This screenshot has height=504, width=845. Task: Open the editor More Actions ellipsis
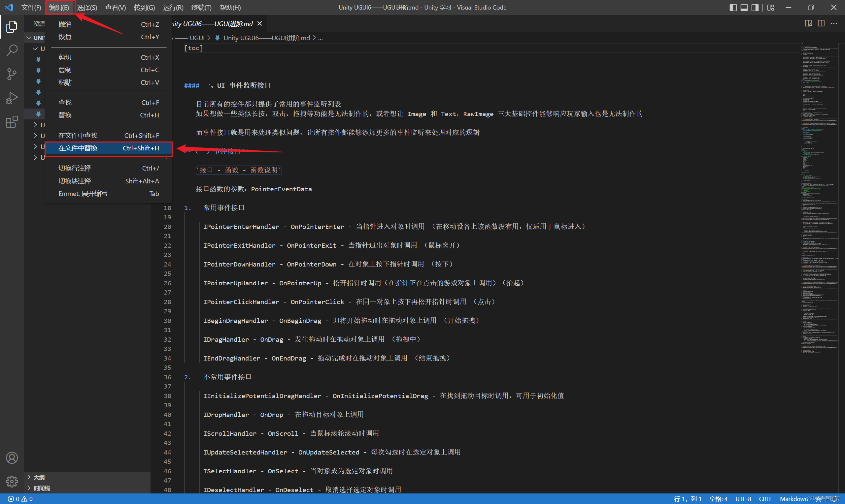pos(834,23)
